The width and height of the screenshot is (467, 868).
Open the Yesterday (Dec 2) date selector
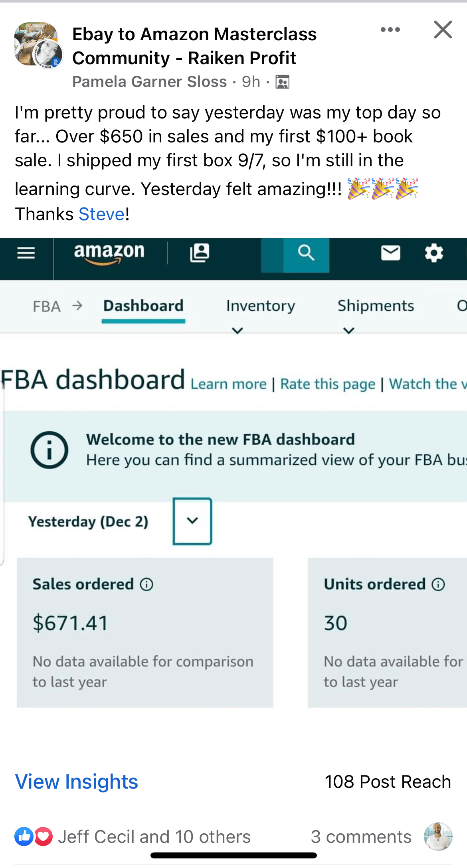(x=192, y=521)
